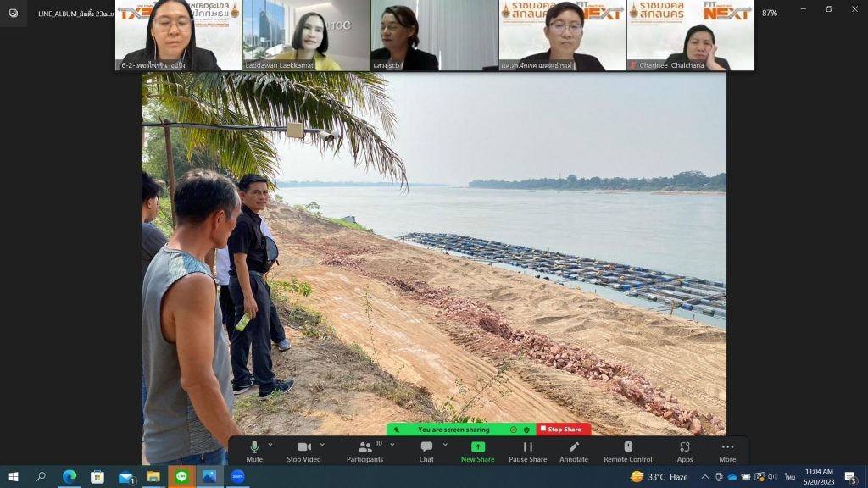Click the green screen sharing status bar

453,430
